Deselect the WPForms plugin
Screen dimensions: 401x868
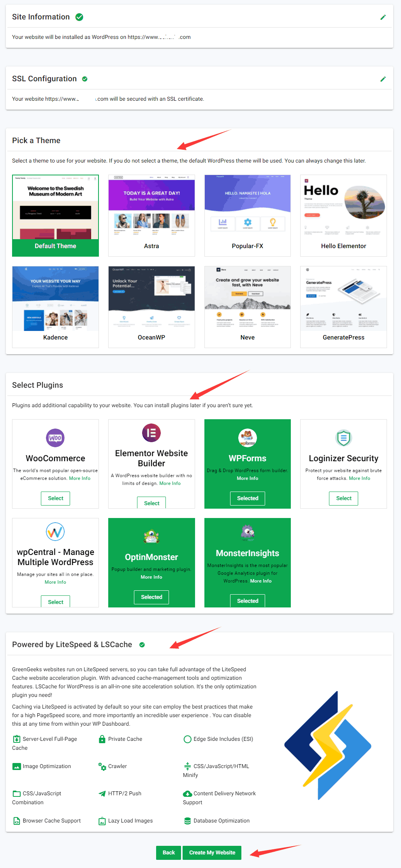[248, 498]
